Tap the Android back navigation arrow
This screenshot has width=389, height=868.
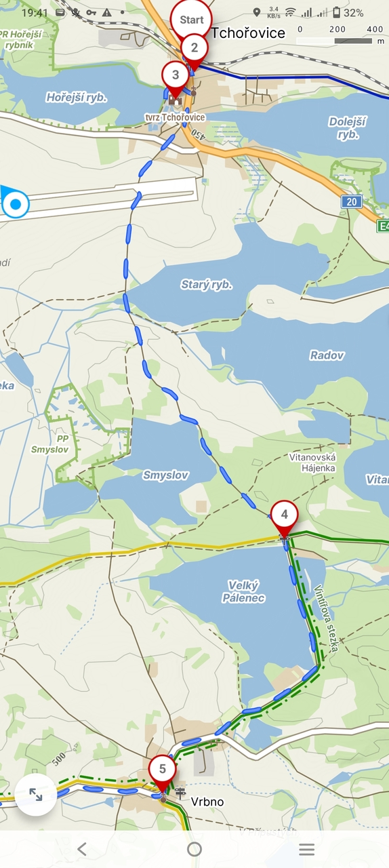point(82,849)
